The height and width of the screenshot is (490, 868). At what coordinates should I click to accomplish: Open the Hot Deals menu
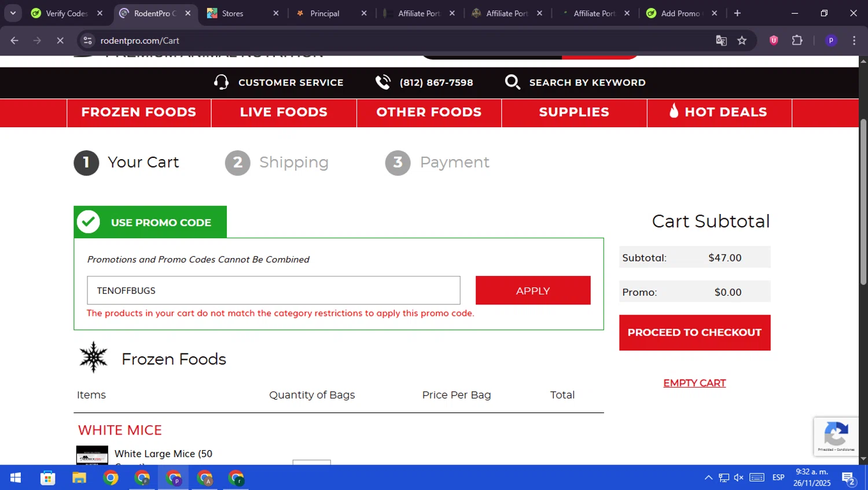[x=719, y=112]
